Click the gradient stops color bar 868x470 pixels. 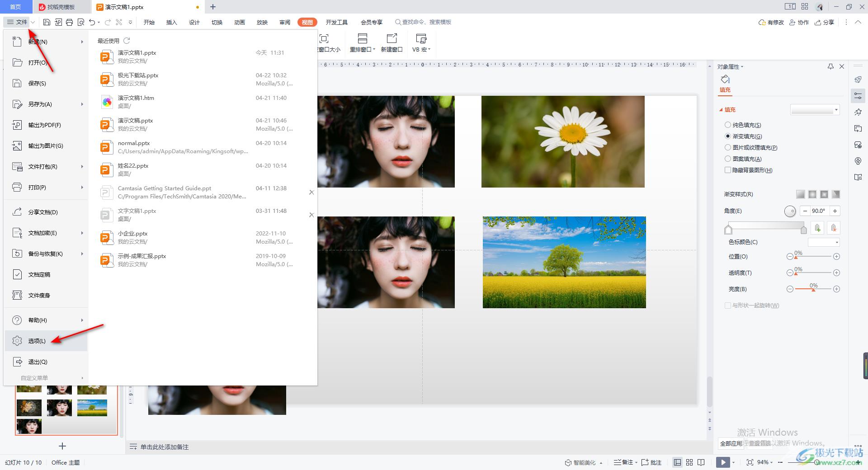[766, 226]
